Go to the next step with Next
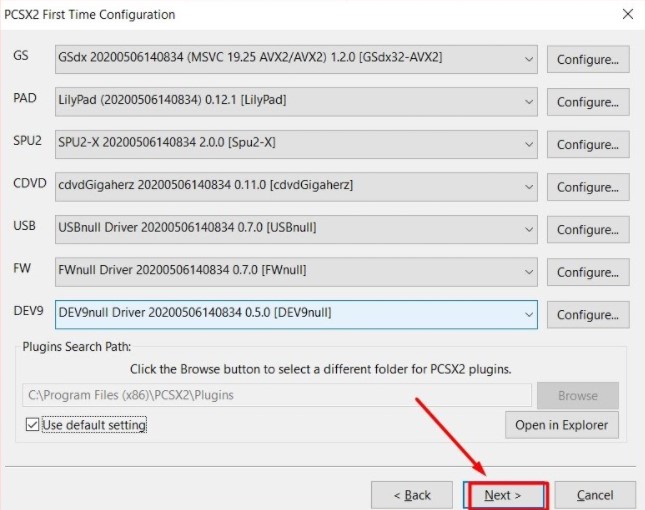Screen dimensions: 645x510 tap(505, 495)
